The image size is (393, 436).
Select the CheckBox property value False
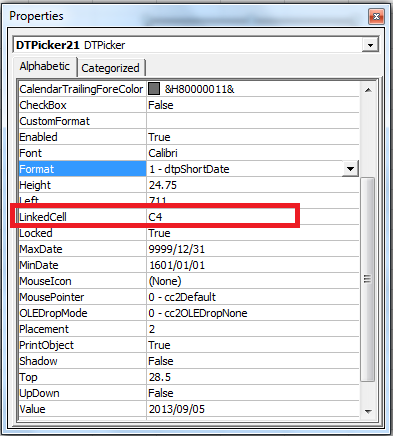(253, 105)
